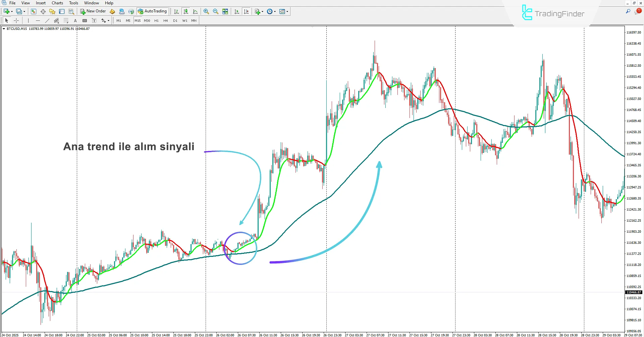Switch chart to candlestick mode

coord(186,11)
